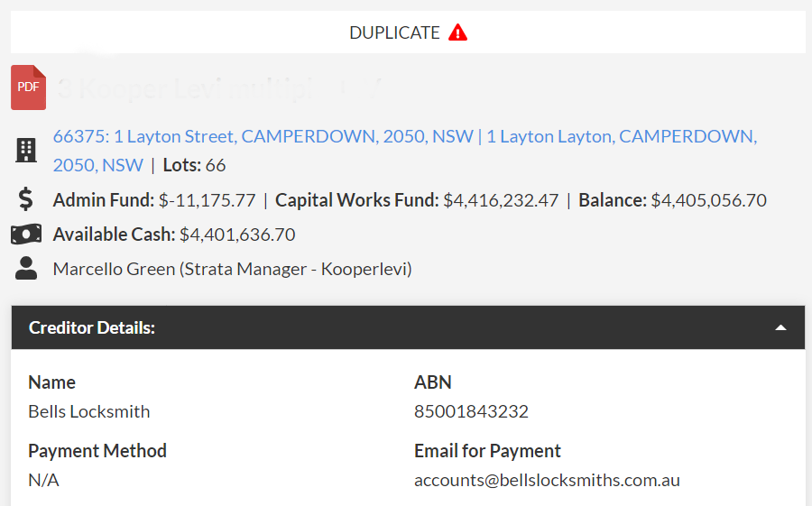Viewport: 812px width, 506px height.
Task: Click the Admin Fund amount
Action: 207,200
